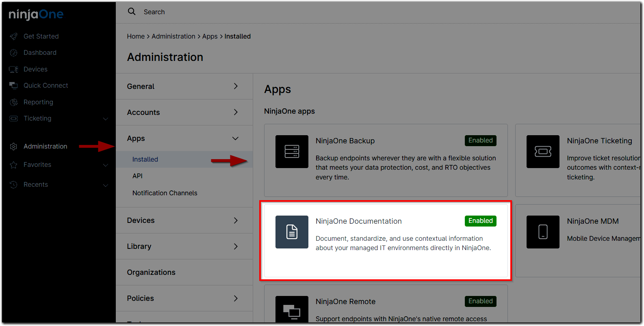Click the Apps breadcrumb link

tap(210, 37)
